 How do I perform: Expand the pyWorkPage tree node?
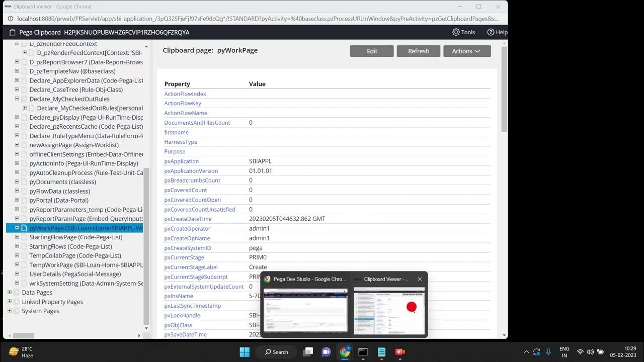17,228
